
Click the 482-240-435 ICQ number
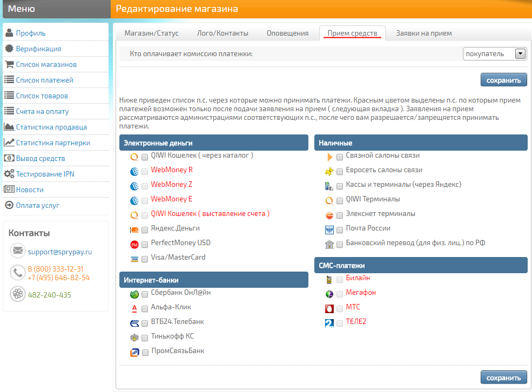(50, 295)
